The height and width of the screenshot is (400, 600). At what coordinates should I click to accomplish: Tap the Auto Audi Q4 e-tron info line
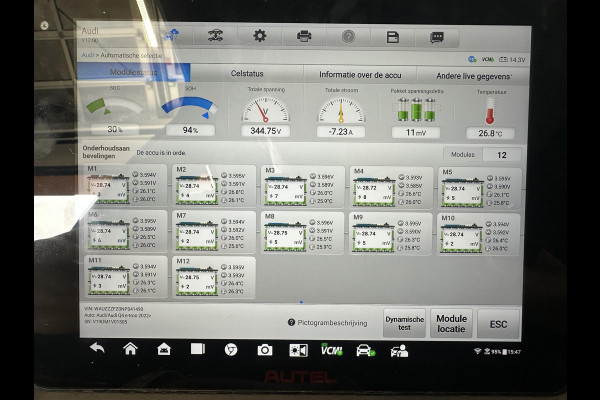[117, 315]
